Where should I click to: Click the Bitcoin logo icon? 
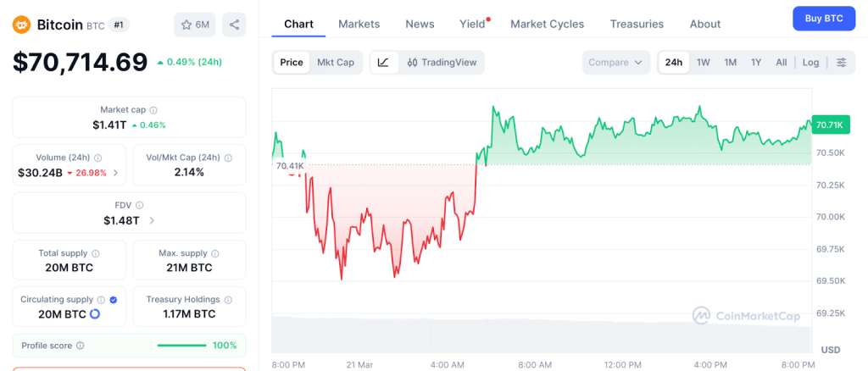[x=21, y=25]
